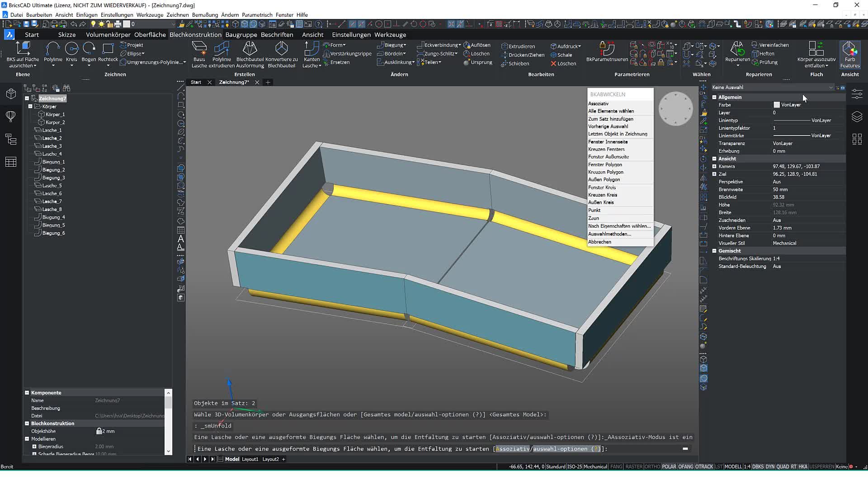
Task: Click the LookFrom view navigation circle
Action: (x=675, y=109)
